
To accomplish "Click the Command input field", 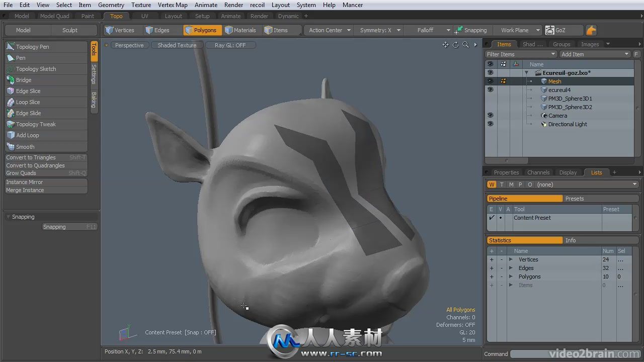I will pos(576,354).
